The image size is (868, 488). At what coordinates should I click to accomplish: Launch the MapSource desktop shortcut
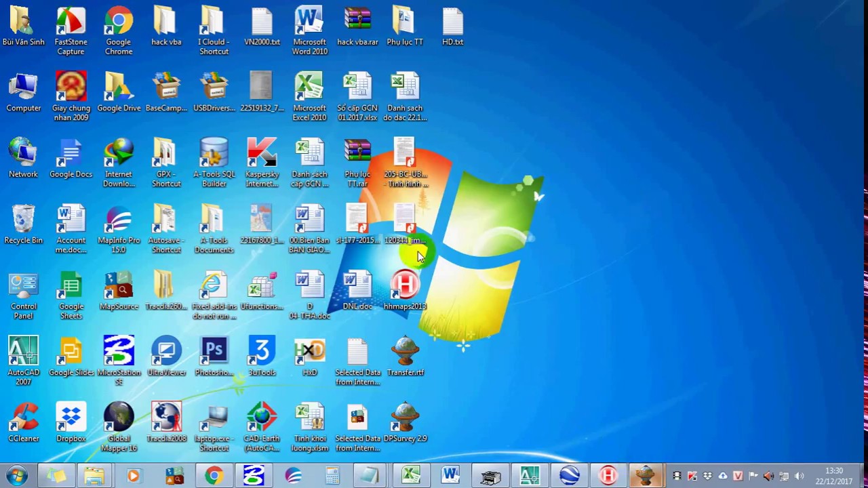tap(119, 291)
